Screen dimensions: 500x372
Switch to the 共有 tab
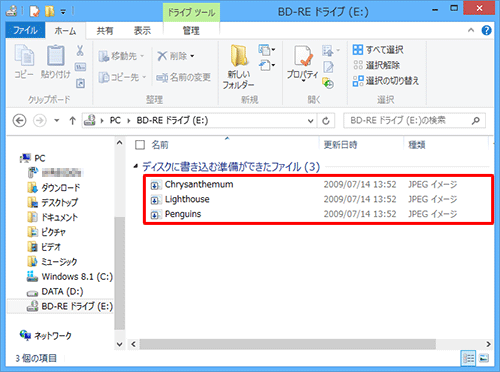[x=105, y=31]
